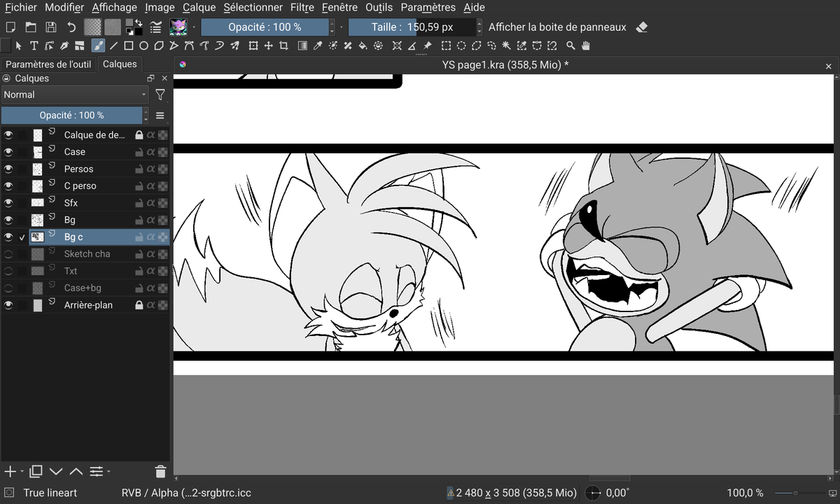Undo the last action via the arrow icon

pos(71,27)
